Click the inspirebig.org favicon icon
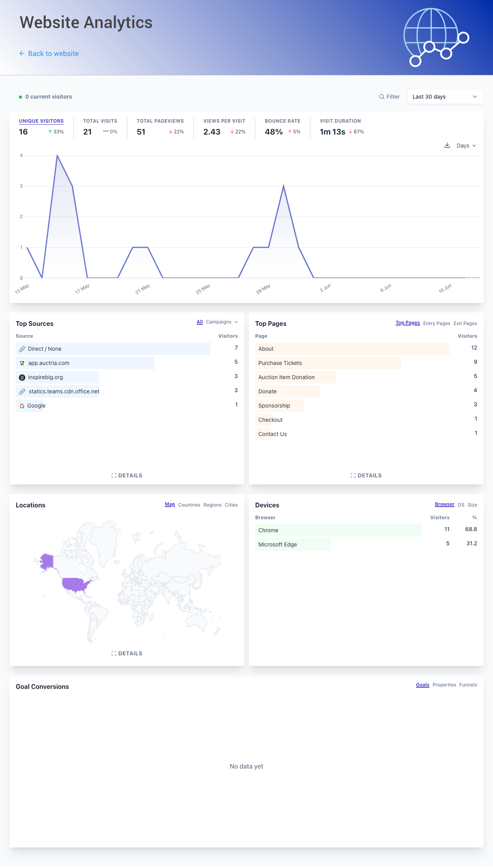The width and height of the screenshot is (493, 868). pos(22,377)
